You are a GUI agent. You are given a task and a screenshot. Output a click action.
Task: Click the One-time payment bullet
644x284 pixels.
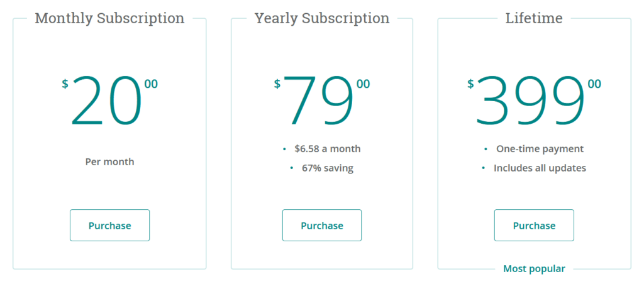click(540, 149)
